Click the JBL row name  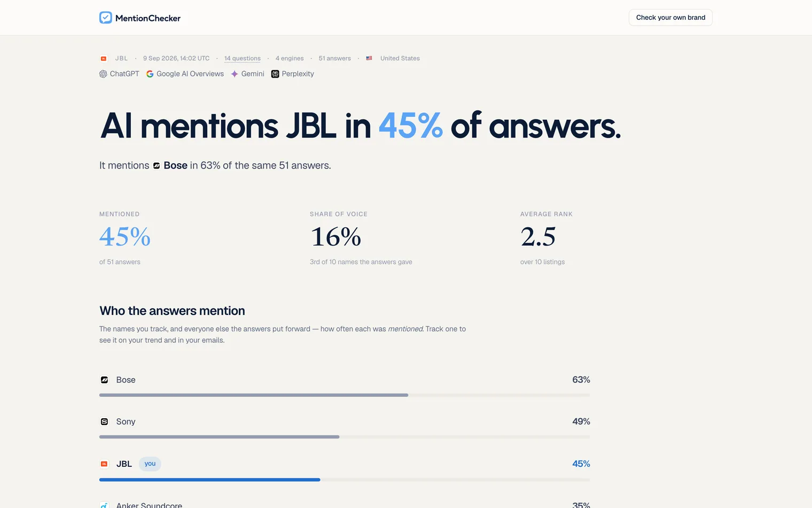(x=124, y=464)
